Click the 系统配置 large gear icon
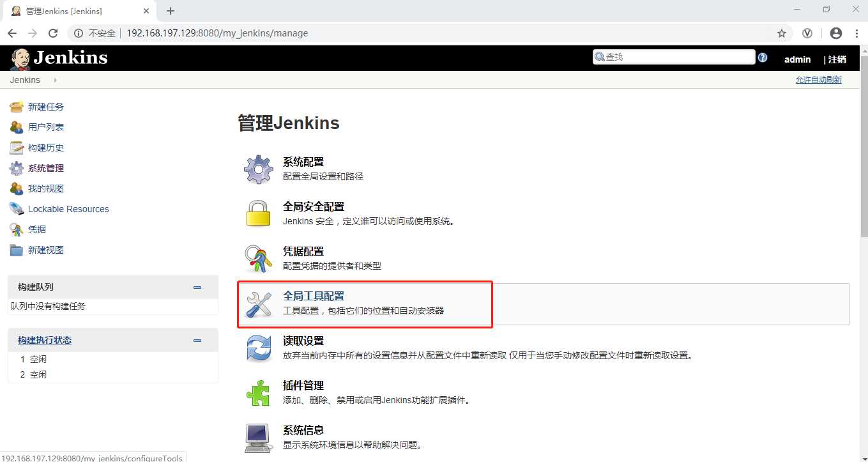 pos(259,169)
